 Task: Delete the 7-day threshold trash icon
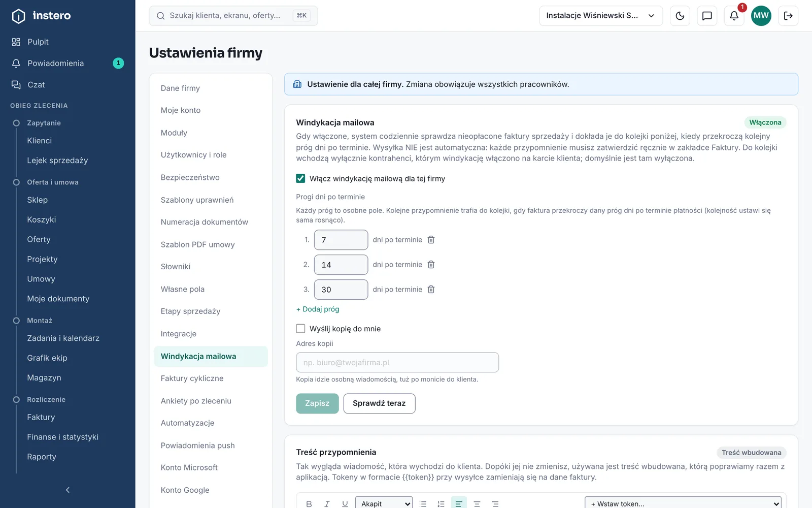(431, 240)
